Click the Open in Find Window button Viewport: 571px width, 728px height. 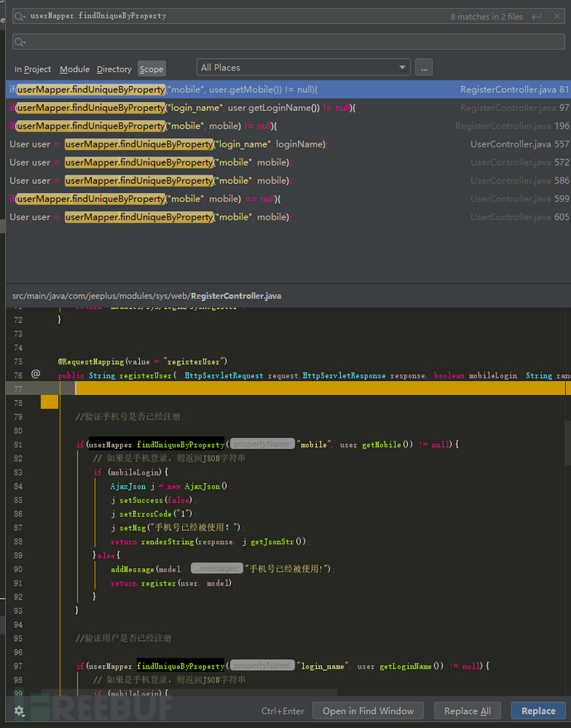pos(368,711)
